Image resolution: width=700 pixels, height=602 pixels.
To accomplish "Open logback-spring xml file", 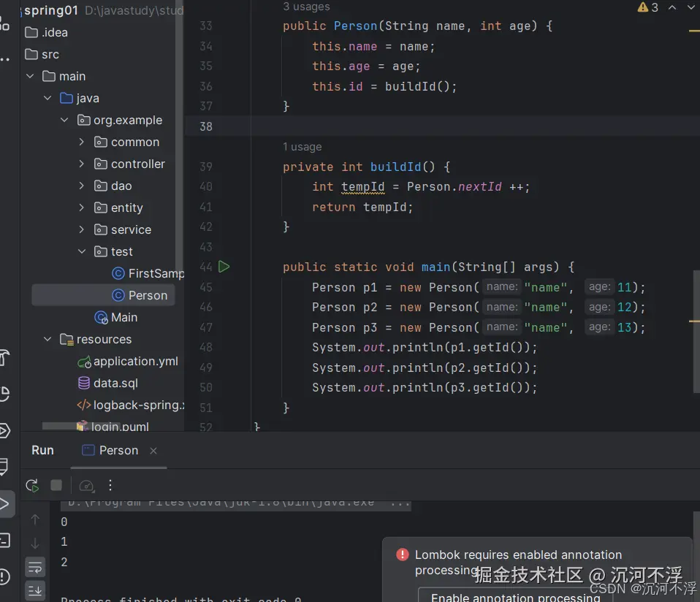I will [130, 405].
